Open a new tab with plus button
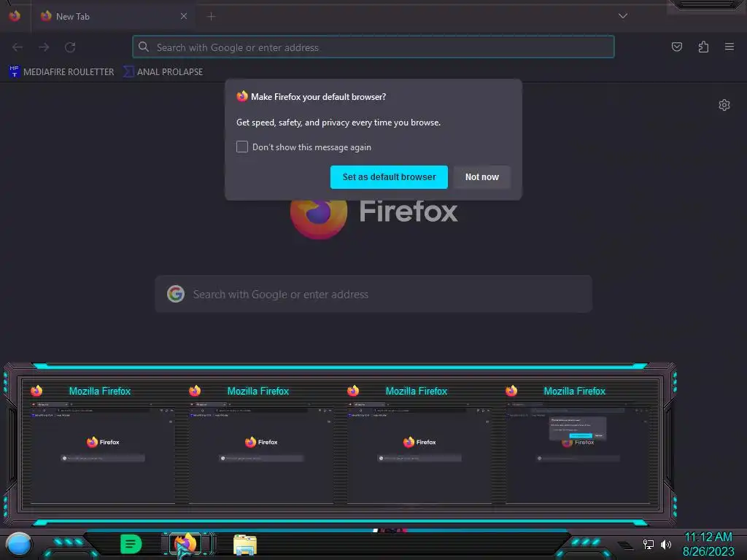Image resolution: width=747 pixels, height=560 pixels. coord(212,17)
